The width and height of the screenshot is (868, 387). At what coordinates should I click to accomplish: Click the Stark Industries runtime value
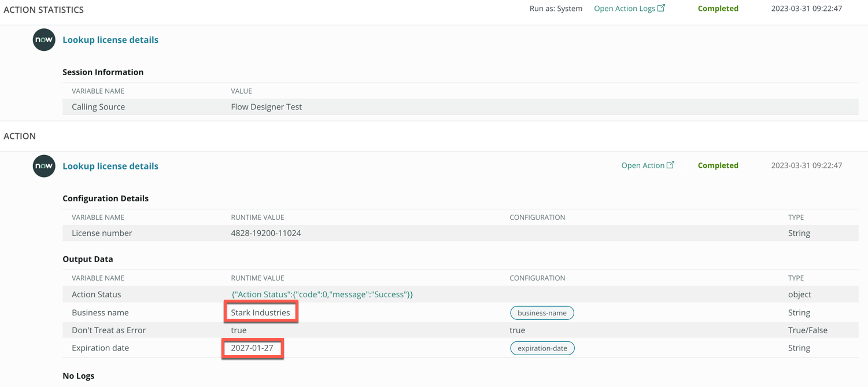click(260, 312)
